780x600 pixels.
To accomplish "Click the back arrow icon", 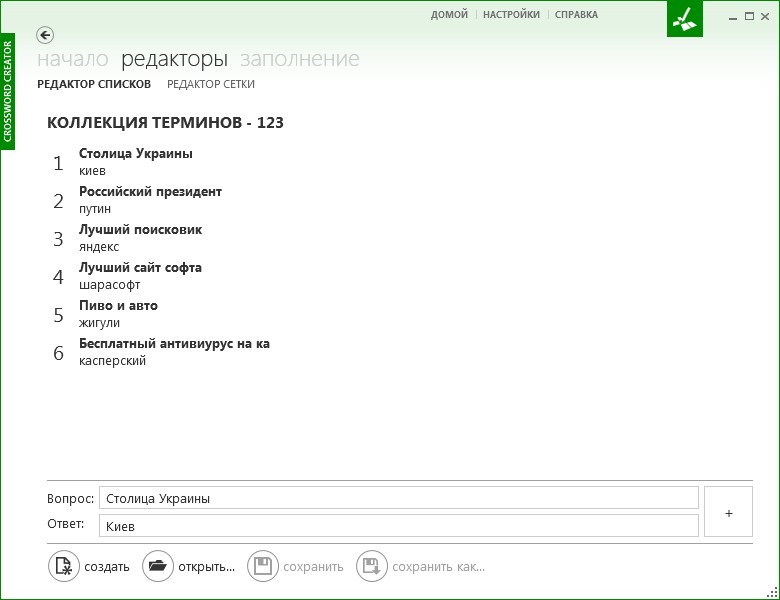I will point(45,35).
